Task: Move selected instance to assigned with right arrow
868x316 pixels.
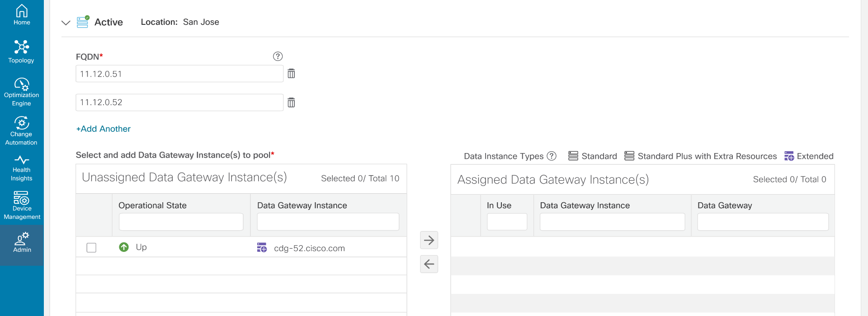Action: tap(429, 240)
